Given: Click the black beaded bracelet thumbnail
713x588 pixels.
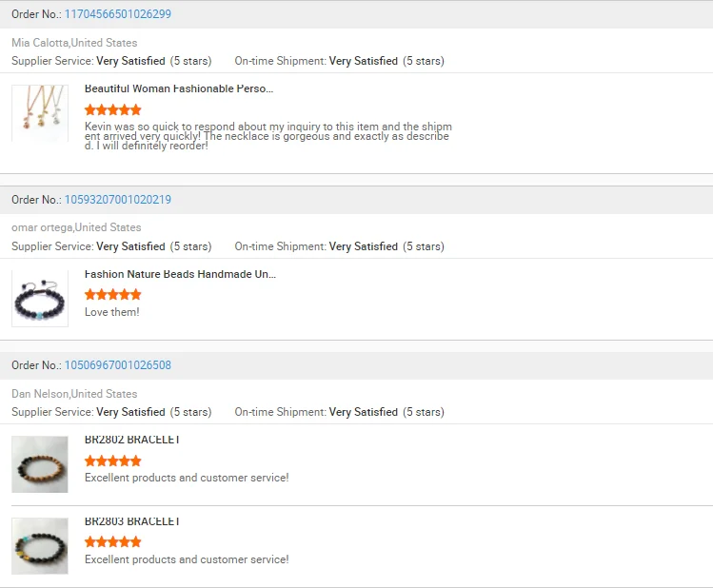Looking at the screenshot, I should point(40,299).
